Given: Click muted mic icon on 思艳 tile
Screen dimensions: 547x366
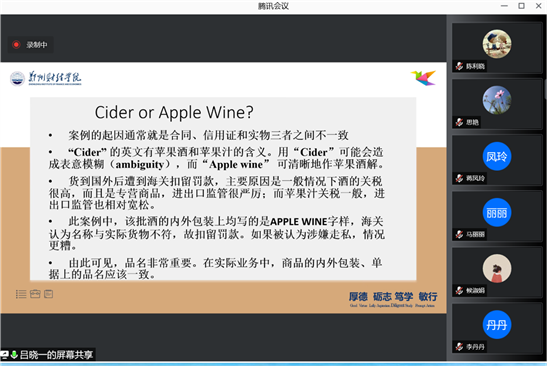Looking at the screenshot, I should pyautogui.click(x=459, y=122).
